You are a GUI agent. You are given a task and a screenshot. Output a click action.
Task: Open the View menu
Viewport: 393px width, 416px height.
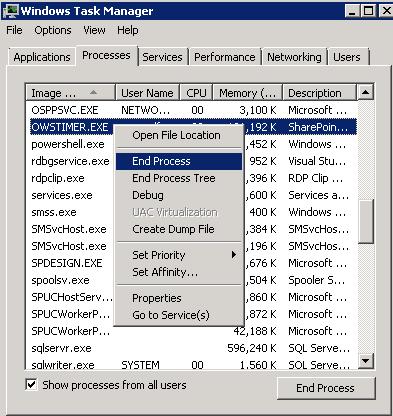click(94, 30)
